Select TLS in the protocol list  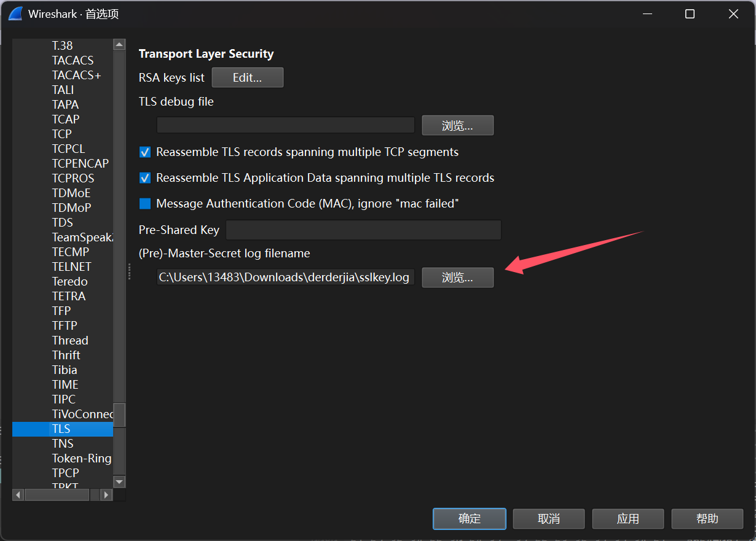click(61, 429)
